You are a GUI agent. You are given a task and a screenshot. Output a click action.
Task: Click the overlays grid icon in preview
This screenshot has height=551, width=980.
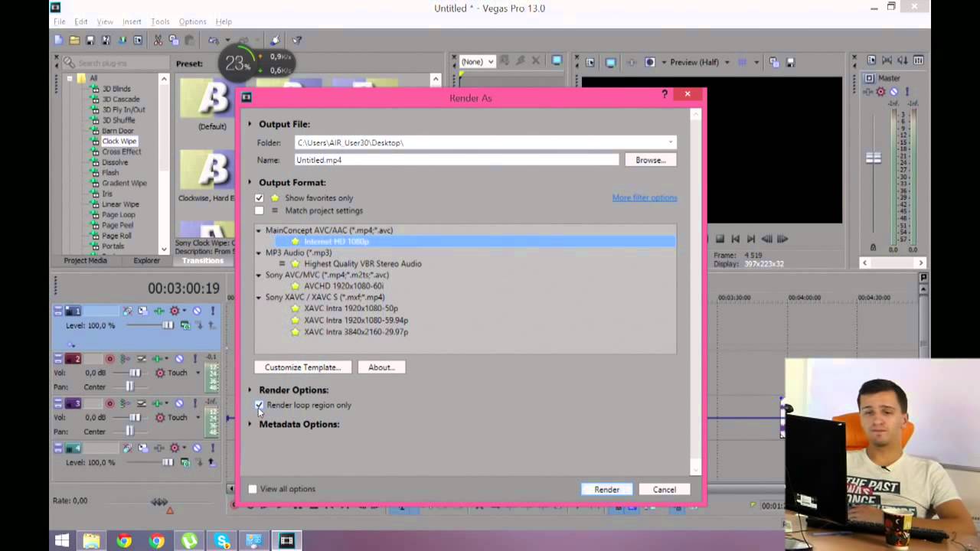pyautogui.click(x=742, y=62)
